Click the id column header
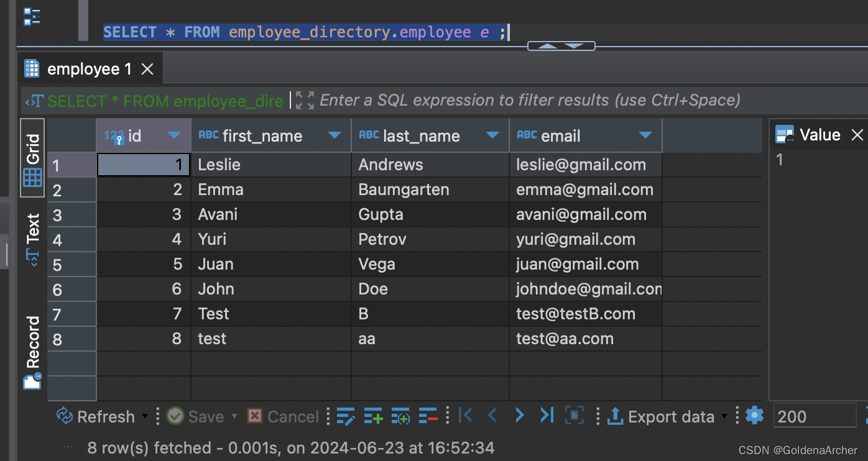868x461 pixels. (x=144, y=135)
